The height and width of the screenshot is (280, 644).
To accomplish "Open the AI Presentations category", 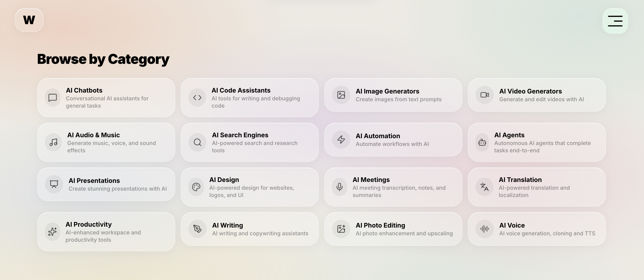I will click(x=106, y=184).
